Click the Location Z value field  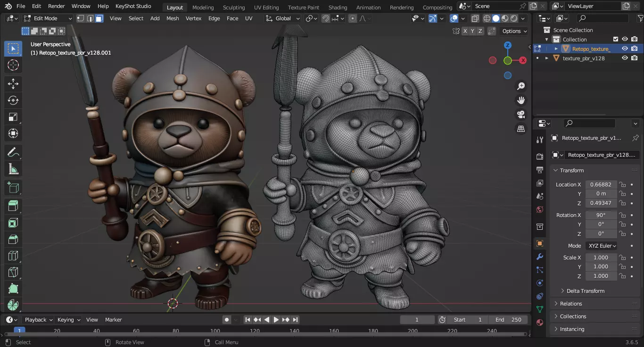click(601, 203)
